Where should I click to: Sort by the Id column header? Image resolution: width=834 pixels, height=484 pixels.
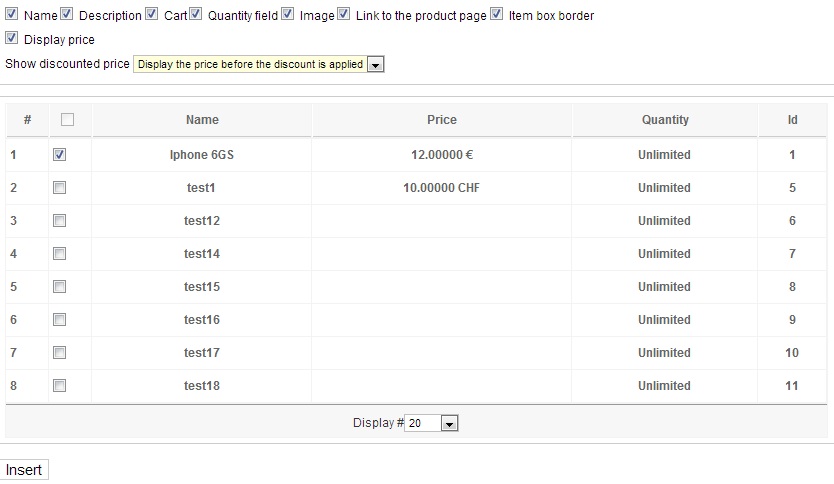click(792, 120)
